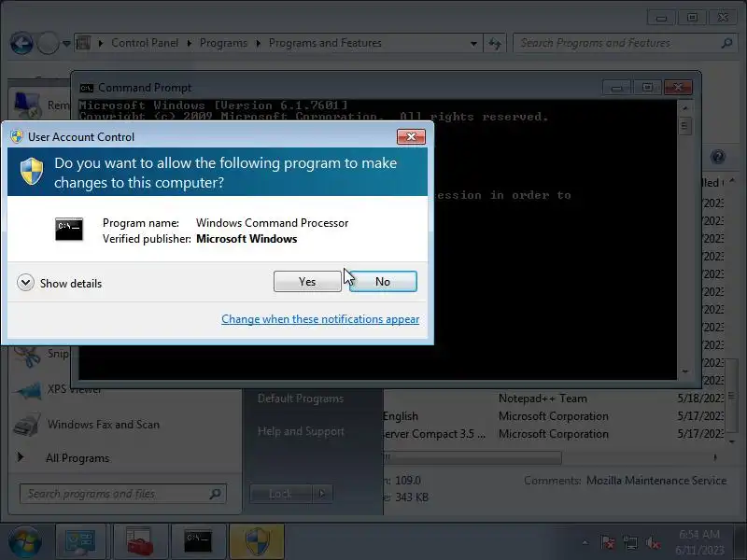Screen dimensions: 747x560
Task: Click the UAC shield icon in the title bar
Action: [17, 136]
